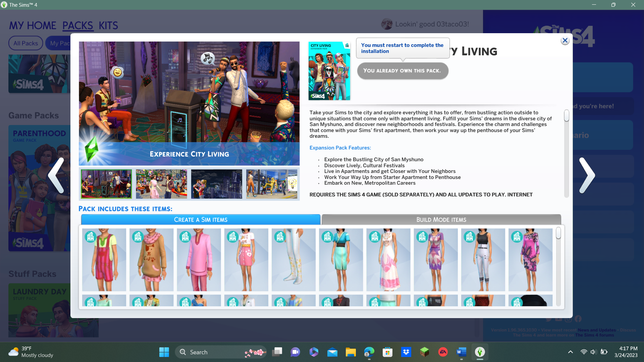Click the taskbar Search box
Viewport: 644px width, 362px height.
[221, 352]
